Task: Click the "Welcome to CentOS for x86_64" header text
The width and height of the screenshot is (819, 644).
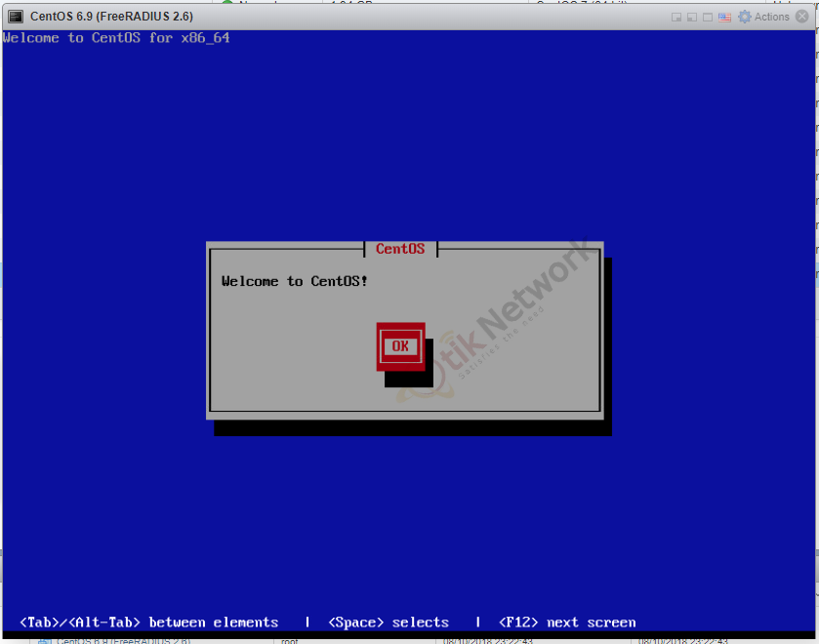Action: click(x=116, y=38)
